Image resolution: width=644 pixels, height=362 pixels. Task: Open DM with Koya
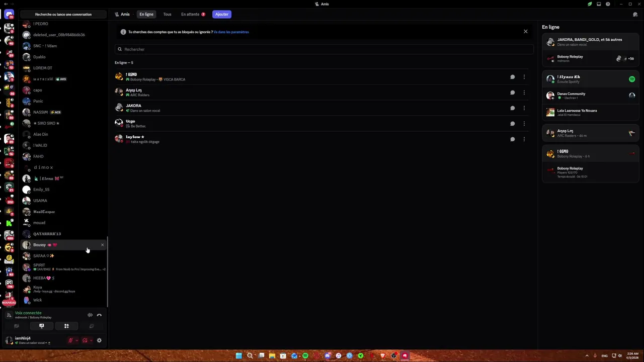coord(63,289)
